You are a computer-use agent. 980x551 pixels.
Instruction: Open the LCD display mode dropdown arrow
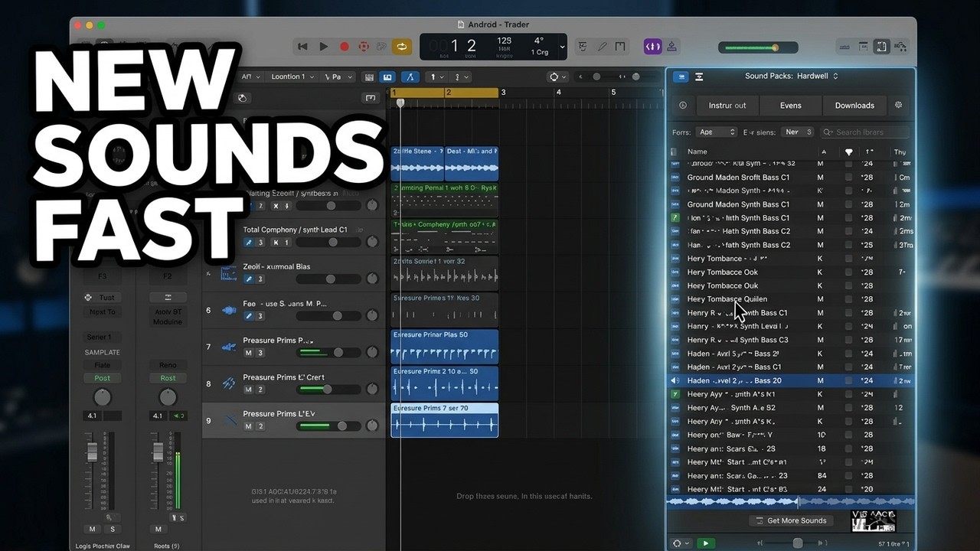[x=562, y=47]
